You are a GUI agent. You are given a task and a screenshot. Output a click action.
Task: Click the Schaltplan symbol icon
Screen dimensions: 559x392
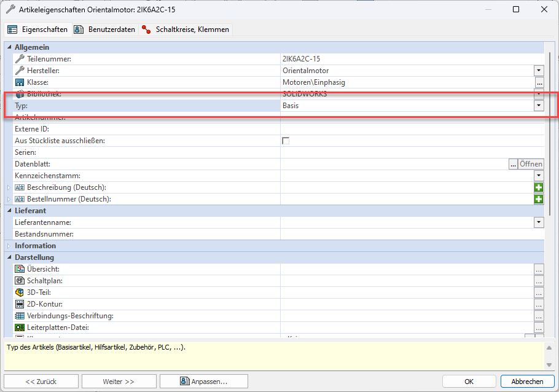tap(20, 281)
